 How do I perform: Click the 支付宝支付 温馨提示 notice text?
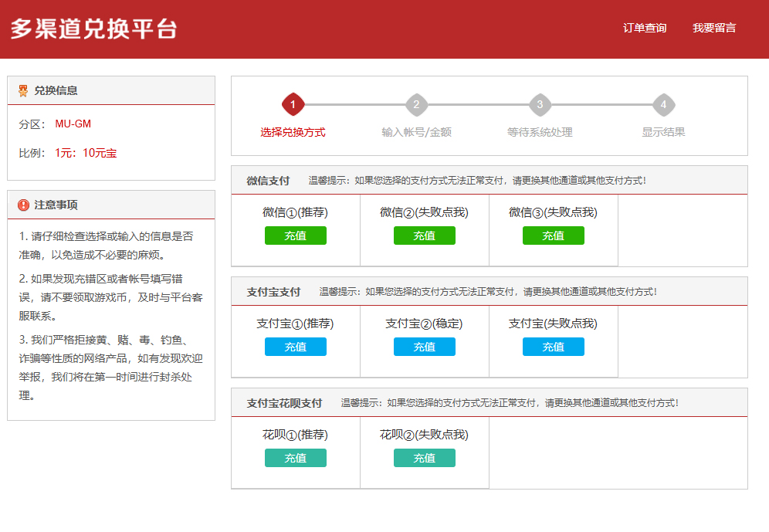tap(488, 292)
